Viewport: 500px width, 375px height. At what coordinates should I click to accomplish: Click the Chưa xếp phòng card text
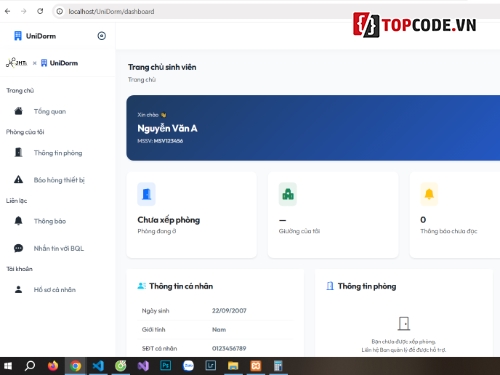(169, 220)
